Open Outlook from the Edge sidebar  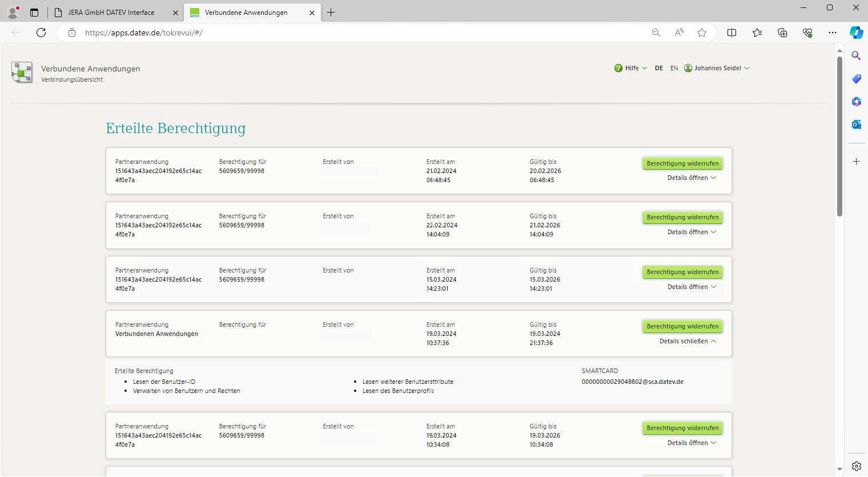tap(856, 124)
